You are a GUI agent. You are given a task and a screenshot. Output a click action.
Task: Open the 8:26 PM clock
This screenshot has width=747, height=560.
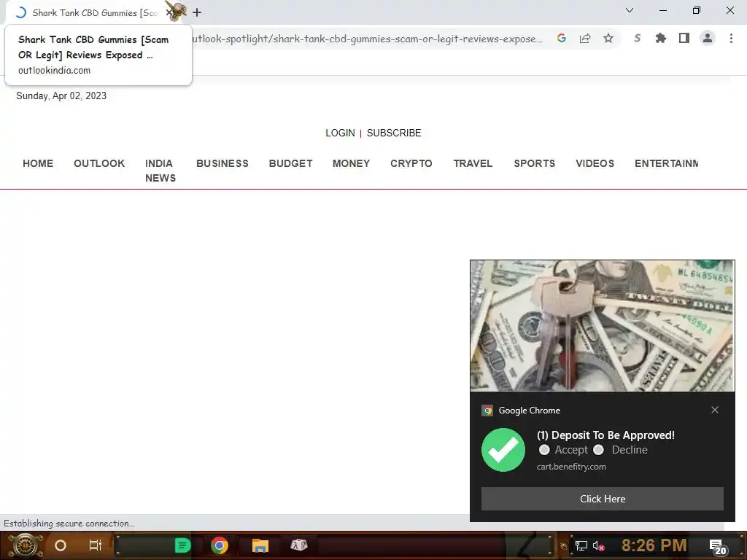654,545
